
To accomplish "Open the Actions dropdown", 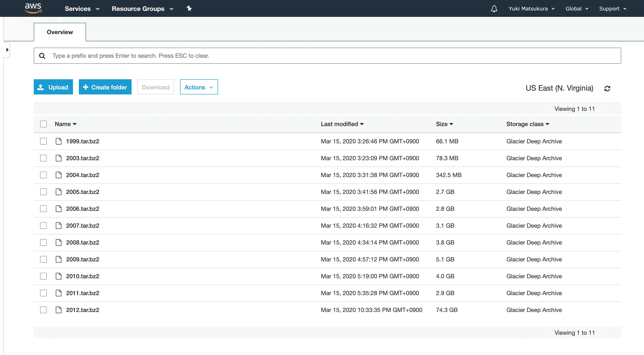I will (x=199, y=87).
